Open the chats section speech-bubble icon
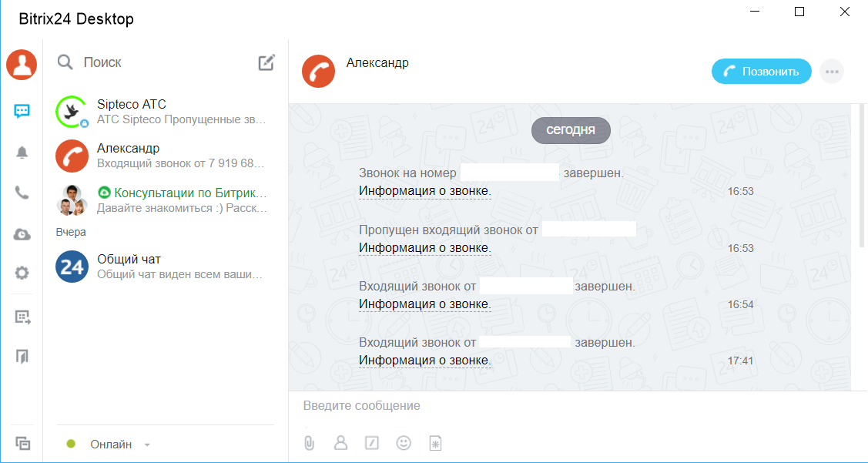Viewport: 868px width, 463px height. point(22,111)
